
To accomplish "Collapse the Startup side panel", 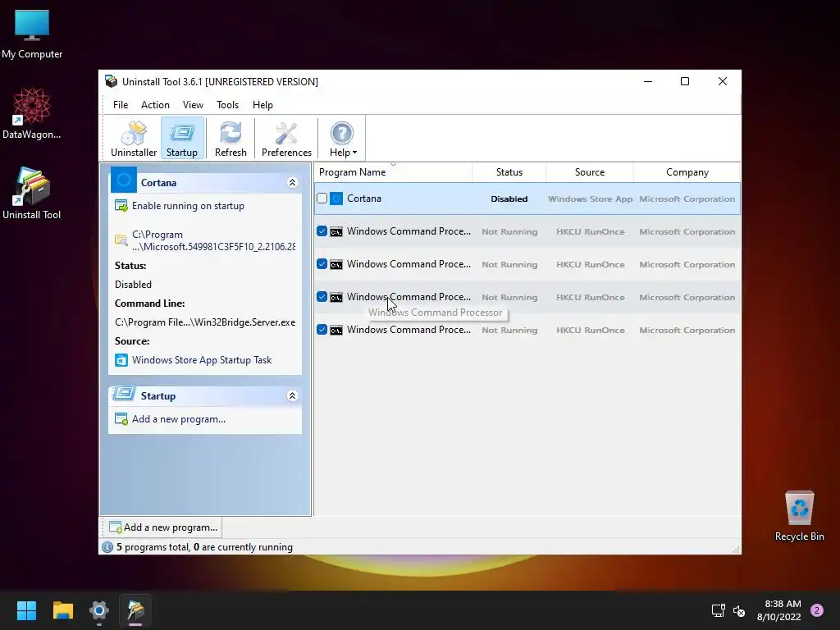I will click(x=293, y=396).
